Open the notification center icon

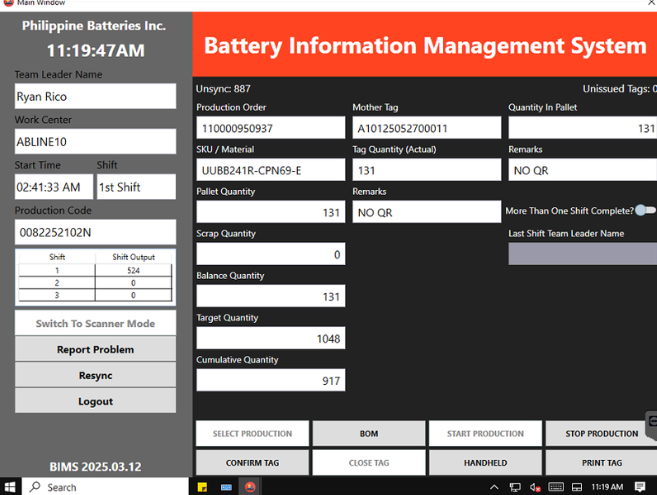pos(640,487)
